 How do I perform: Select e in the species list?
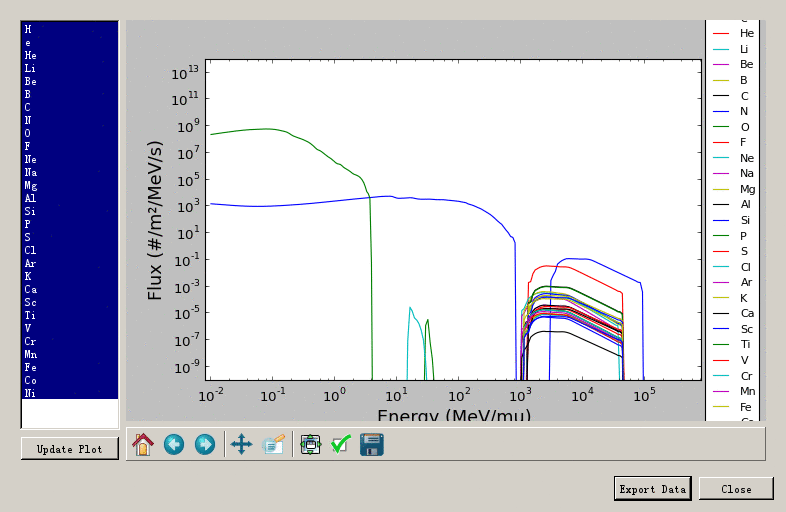pos(70,42)
